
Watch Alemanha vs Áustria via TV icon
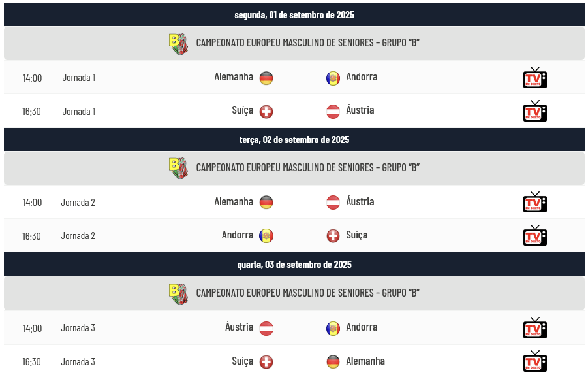534,202
